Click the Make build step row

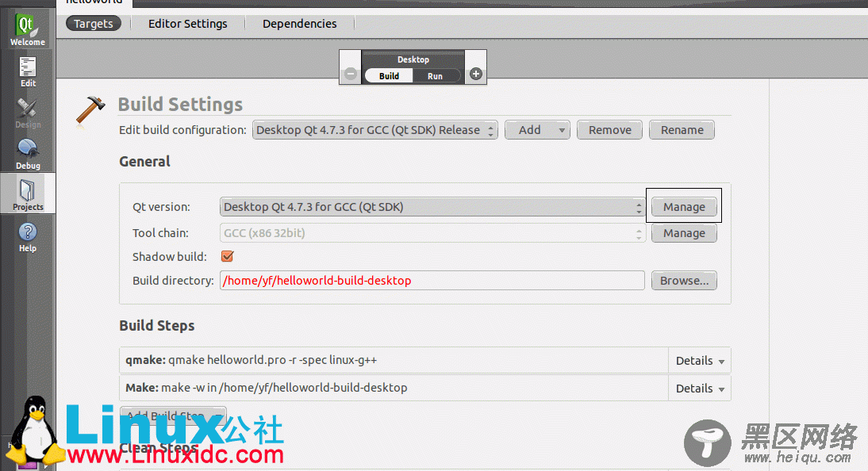tap(394, 388)
